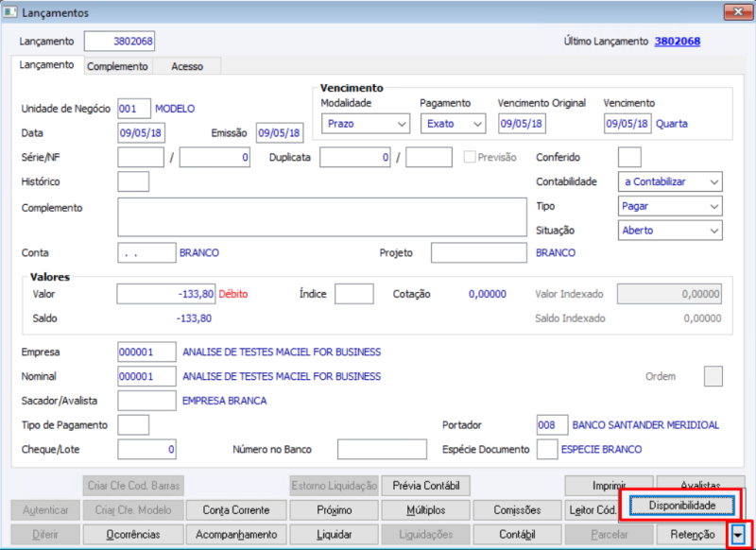The height and width of the screenshot is (550, 756).
Task: Toggle the Previsão checkbox
Action: pyautogui.click(x=470, y=157)
